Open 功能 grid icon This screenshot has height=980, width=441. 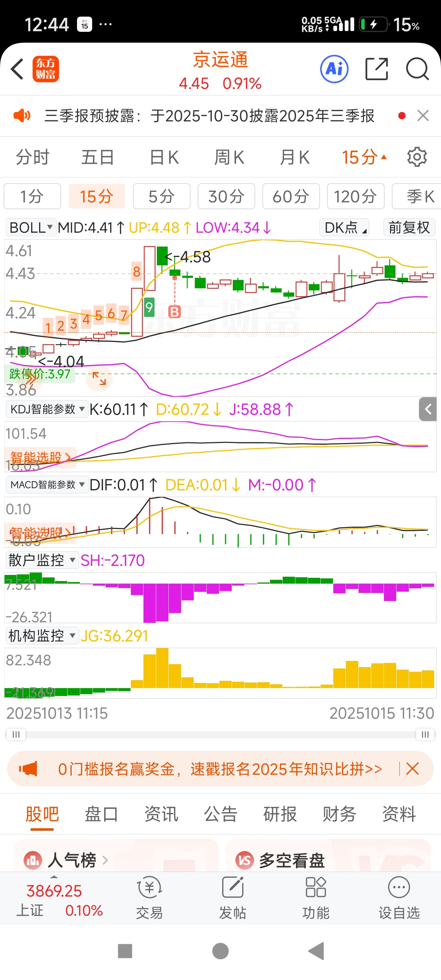point(316,898)
